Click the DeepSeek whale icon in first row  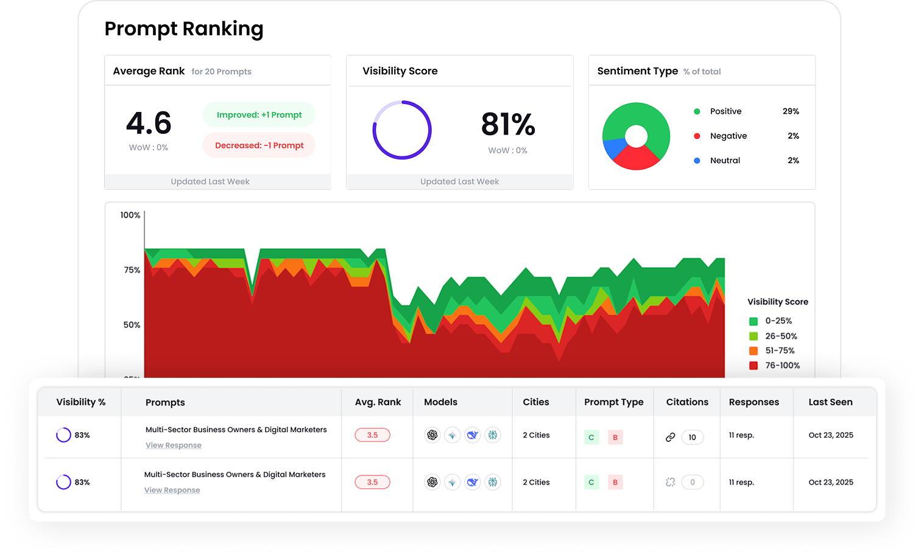pos(473,435)
